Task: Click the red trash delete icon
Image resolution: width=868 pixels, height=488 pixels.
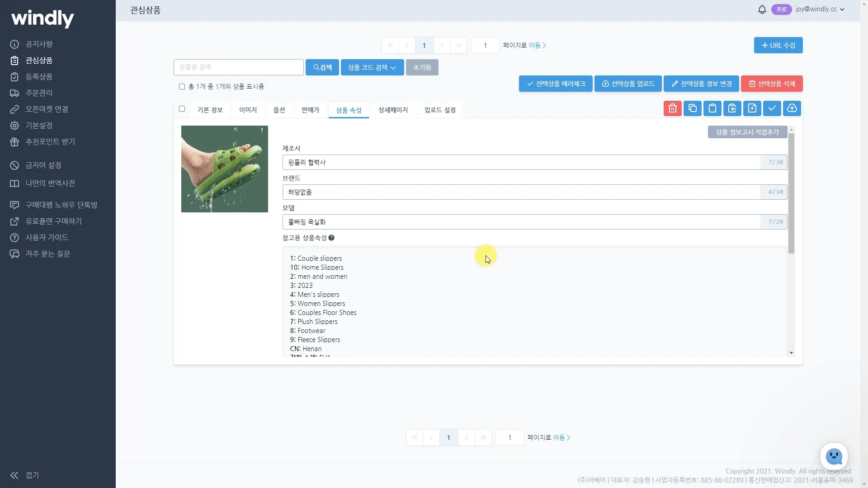Action: point(672,108)
